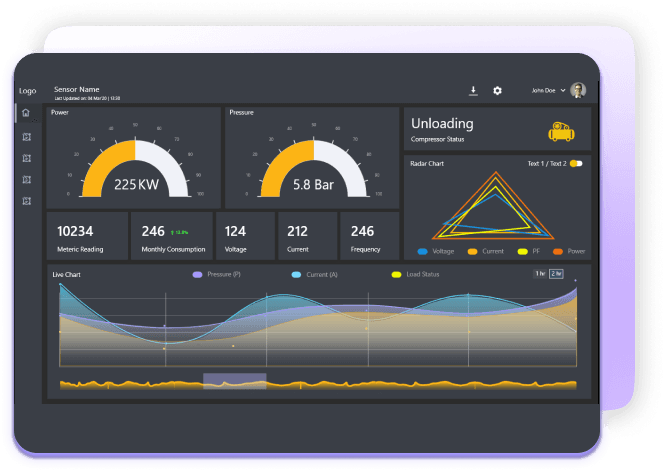Click the 225 KW power gauge value

[x=136, y=185]
